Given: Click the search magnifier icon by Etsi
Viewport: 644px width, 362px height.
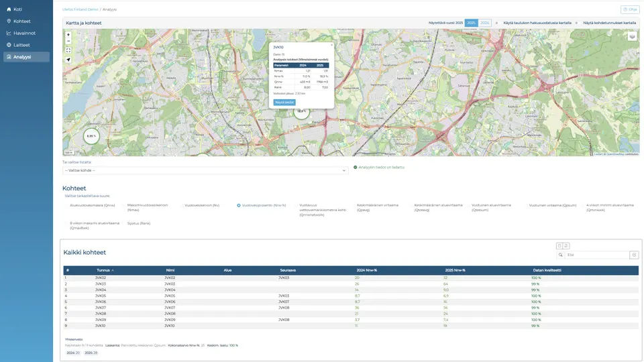Looking at the screenshot, I should tap(560, 255).
